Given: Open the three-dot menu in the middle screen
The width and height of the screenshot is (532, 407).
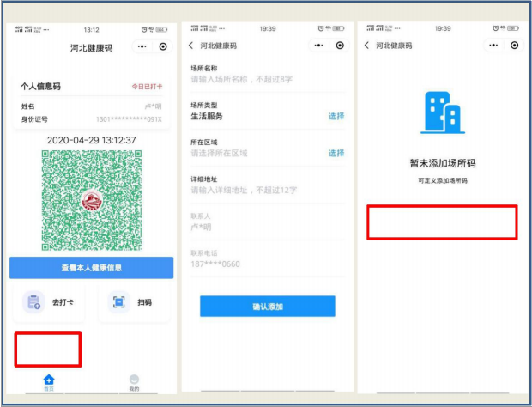Looking at the screenshot, I should point(318,46).
